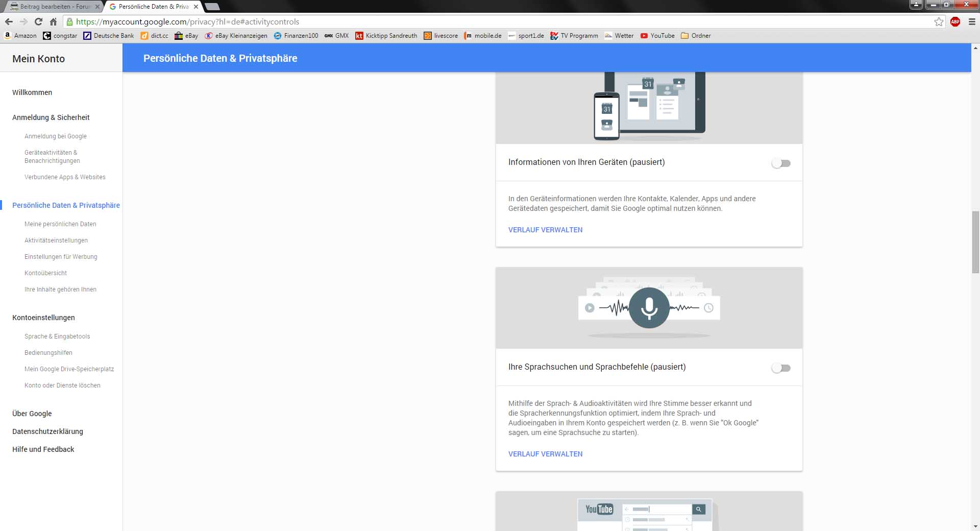This screenshot has width=980, height=531.
Task: Click Verlauf verwalten under Geräteinformationen
Action: click(x=545, y=230)
